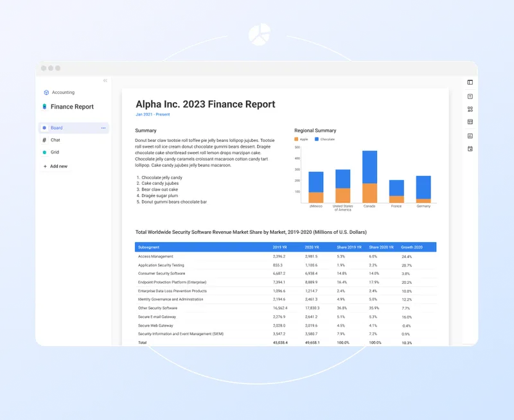The image size is (514, 420).
Task: Select the SIEM row label cell
Action: coord(181,334)
